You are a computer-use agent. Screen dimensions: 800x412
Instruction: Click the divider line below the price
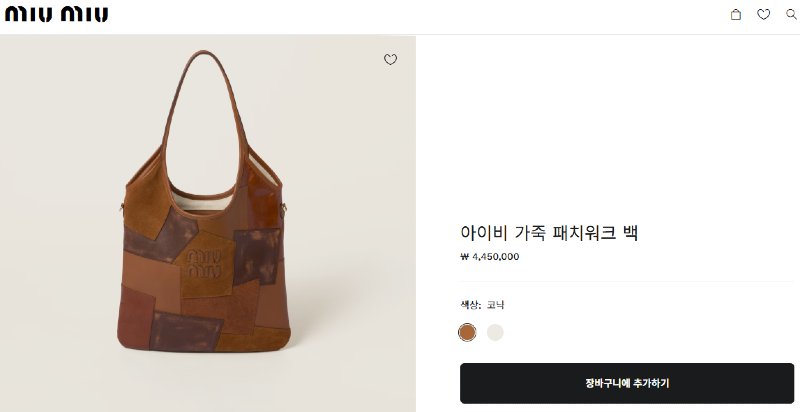(x=627, y=281)
